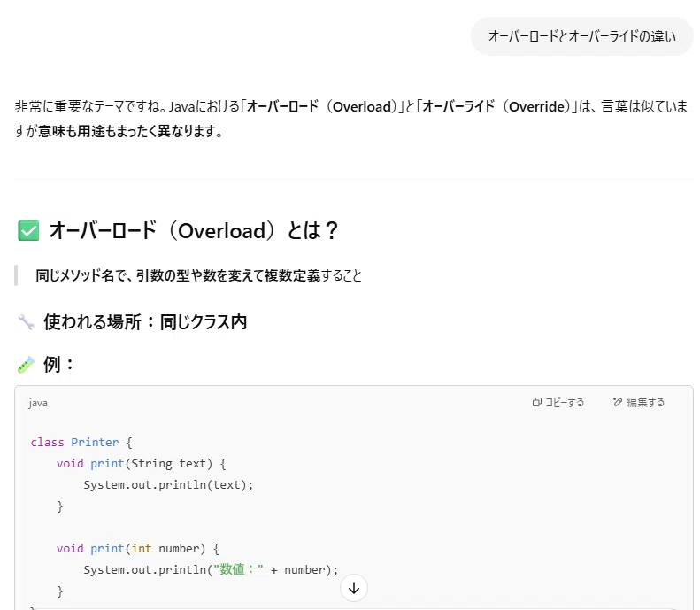Click the scroll-to-bottom down arrow button
This screenshot has width=700, height=610.
[x=354, y=588]
